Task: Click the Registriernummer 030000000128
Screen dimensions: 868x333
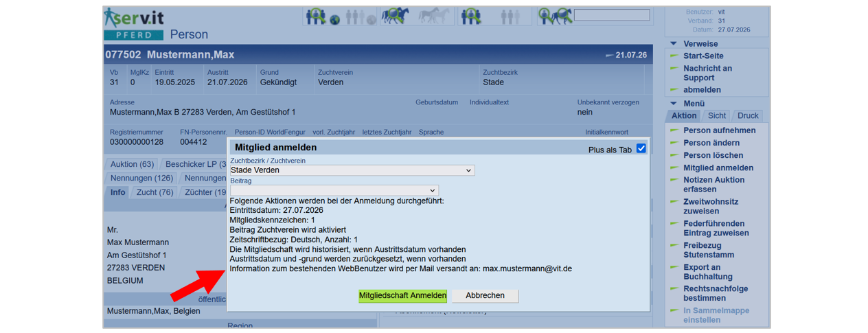Action: tap(137, 142)
